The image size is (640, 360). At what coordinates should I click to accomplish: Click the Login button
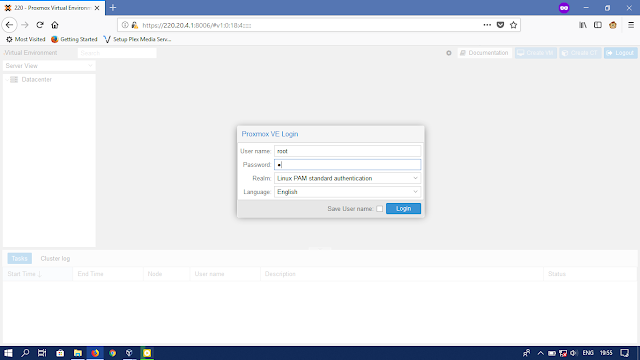click(x=403, y=209)
